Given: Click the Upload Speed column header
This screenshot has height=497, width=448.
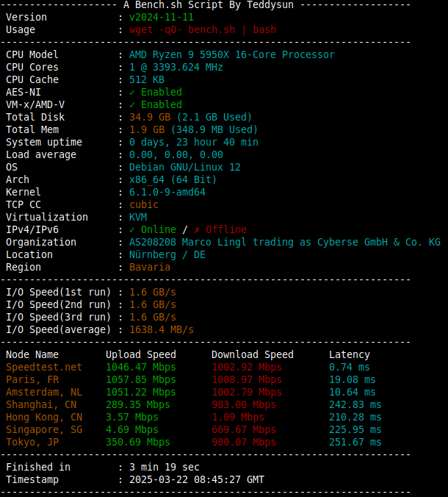Looking at the screenshot, I should (141, 354).
